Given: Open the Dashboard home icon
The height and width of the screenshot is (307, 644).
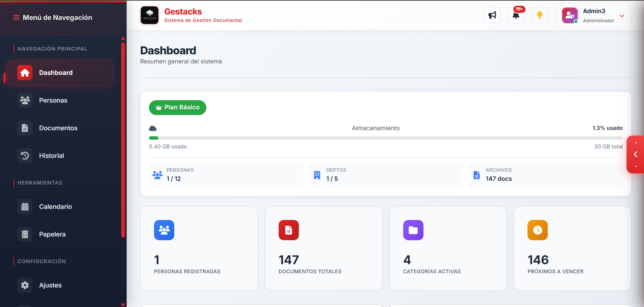Looking at the screenshot, I should [25, 73].
